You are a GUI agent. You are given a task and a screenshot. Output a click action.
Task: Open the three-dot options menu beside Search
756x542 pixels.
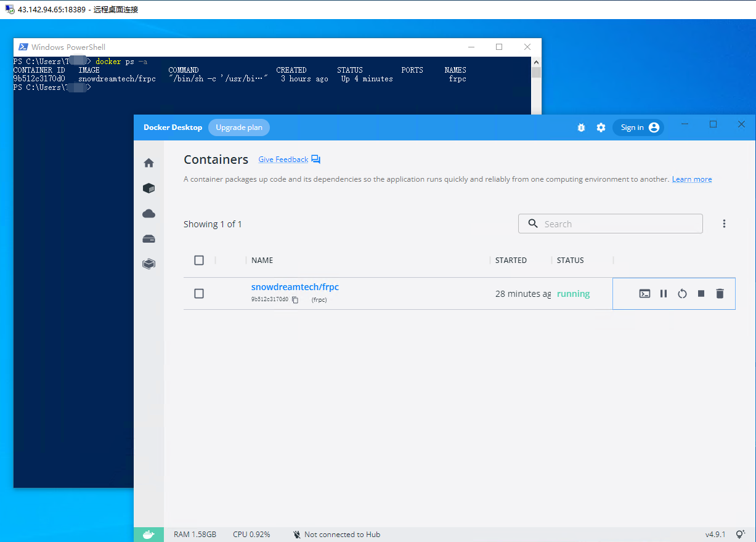coord(724,224)
